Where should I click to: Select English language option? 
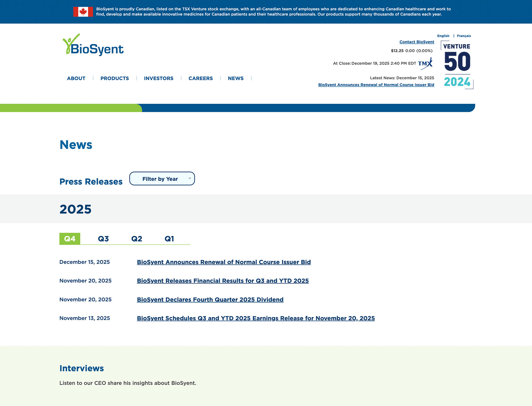443,36
